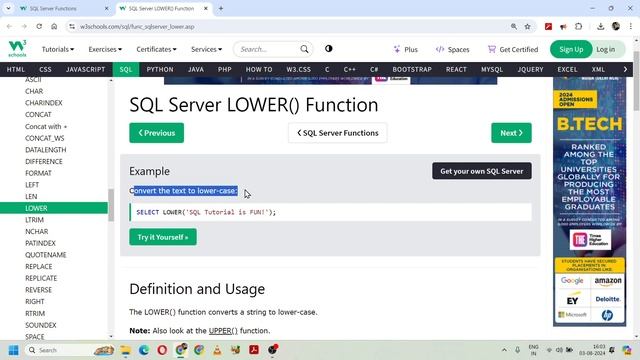Click Get your own SQL Server button
Image resolution: width=640 pixels, height=360 pixels.
[x=482, y=171]
